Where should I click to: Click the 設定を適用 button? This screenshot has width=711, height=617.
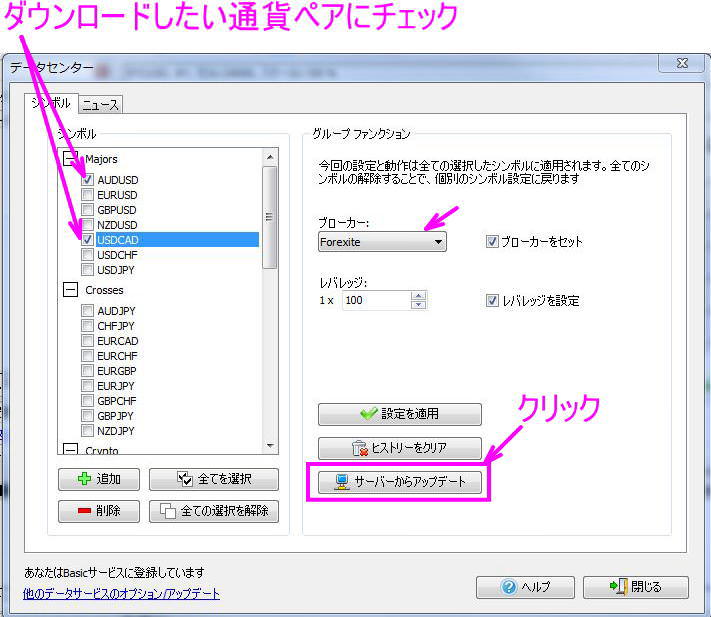[399, 414]
